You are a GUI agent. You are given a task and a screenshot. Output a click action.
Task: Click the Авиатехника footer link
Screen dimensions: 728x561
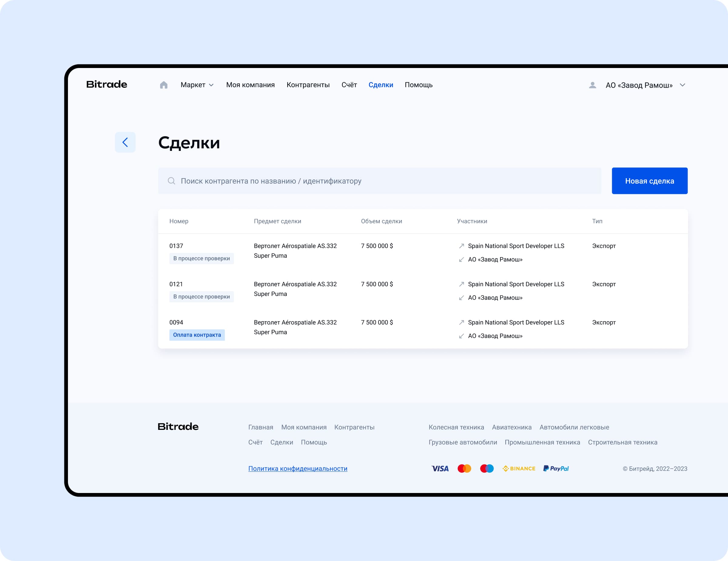[512, 427]
